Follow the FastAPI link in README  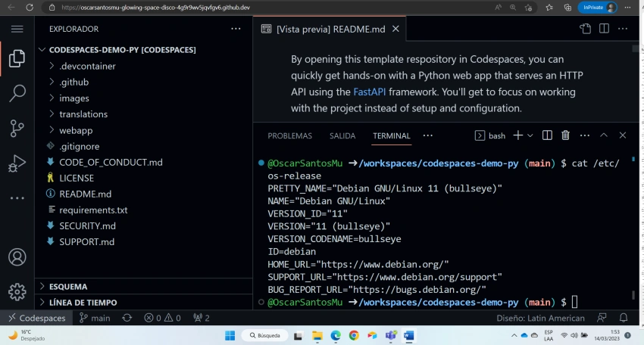tap(369, 92)
